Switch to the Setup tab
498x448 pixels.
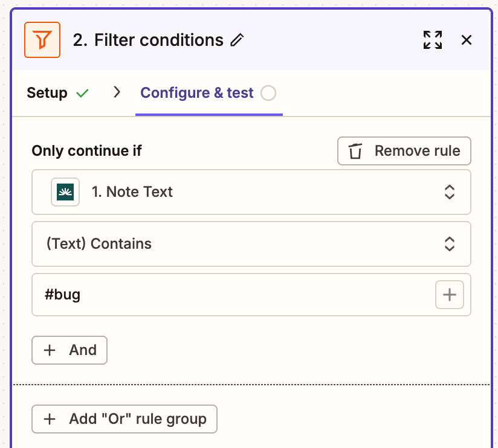click(x=47, y=93)
